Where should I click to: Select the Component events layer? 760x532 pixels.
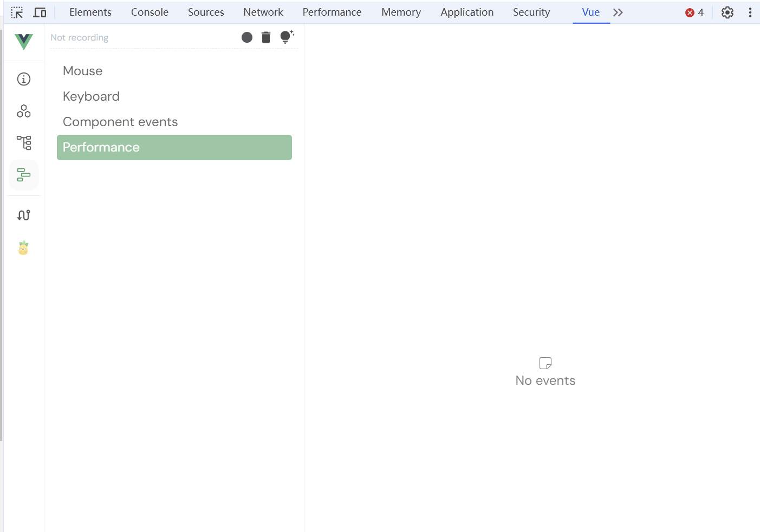(174, 122)
